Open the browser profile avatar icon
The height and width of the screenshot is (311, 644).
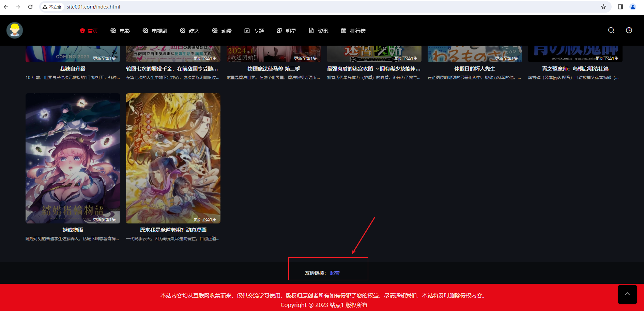click(633, 7)
